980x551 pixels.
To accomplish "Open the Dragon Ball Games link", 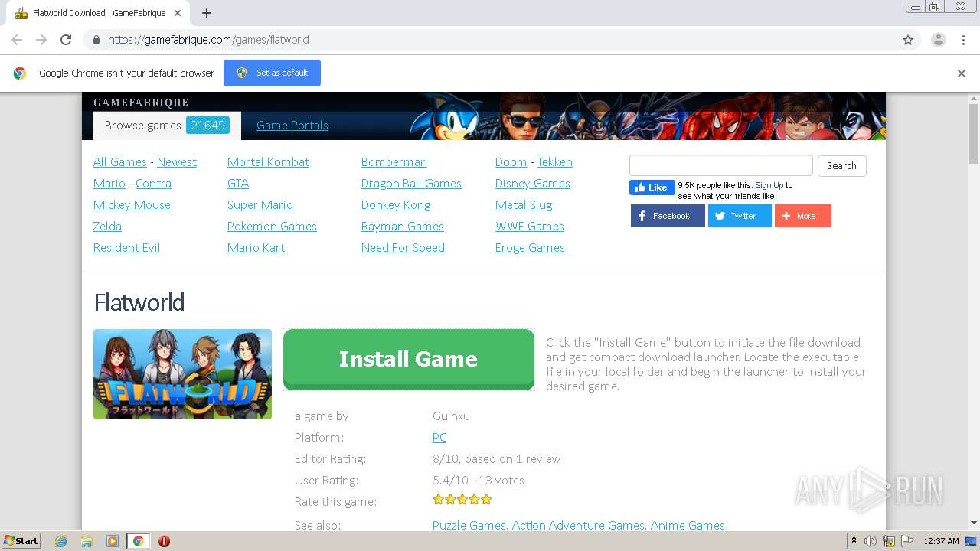I will [411, 184].
